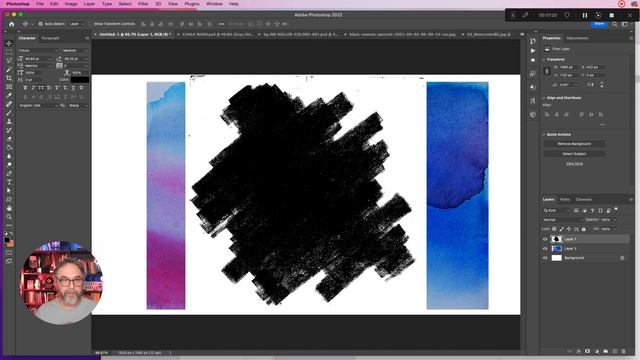Toggle lock transparent pixels
Screen dimensions: 640x360
[554, 229]
